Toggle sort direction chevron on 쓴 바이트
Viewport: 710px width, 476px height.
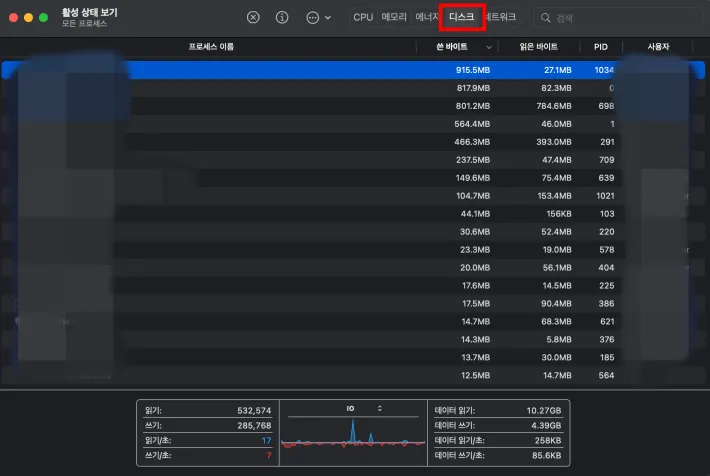(489, 47)
